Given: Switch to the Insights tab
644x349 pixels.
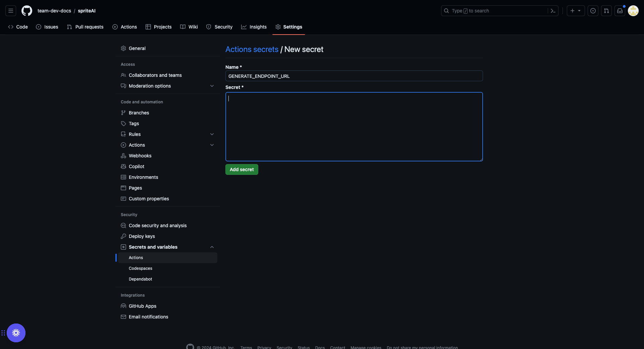Looking at the screenshot, I should tap(254, 27).
